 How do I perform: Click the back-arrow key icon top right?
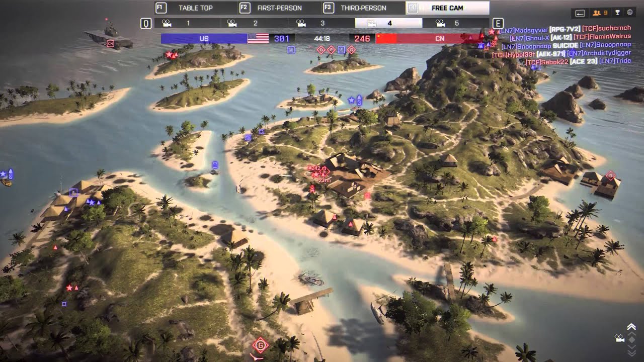click(x=580, y=13)
